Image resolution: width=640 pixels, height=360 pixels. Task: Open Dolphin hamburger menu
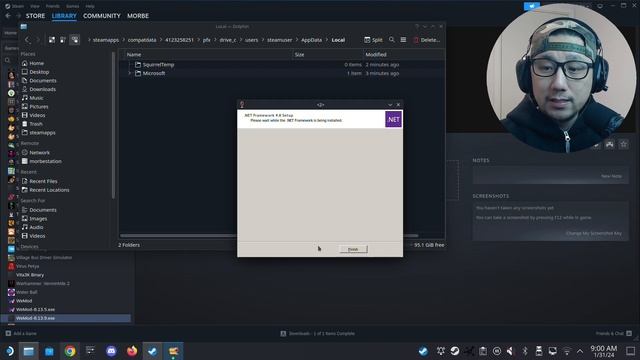pos(403,40)
